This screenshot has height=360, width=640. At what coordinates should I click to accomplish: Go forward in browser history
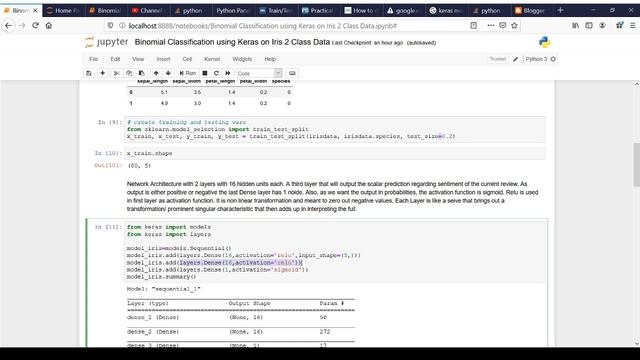(x=22, y=25)
